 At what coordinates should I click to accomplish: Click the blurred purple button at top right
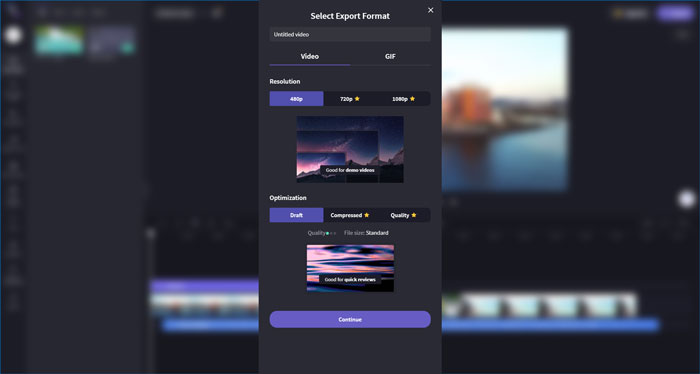(x=676, y=13)
